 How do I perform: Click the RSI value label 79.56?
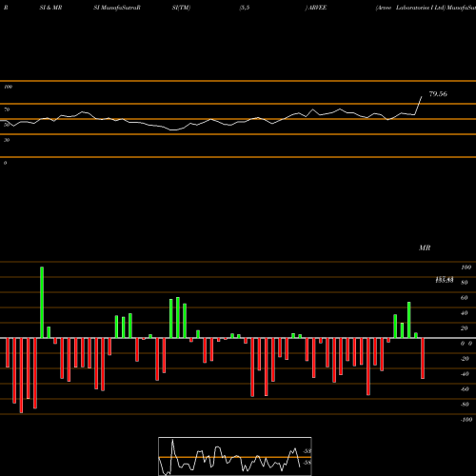438,94
